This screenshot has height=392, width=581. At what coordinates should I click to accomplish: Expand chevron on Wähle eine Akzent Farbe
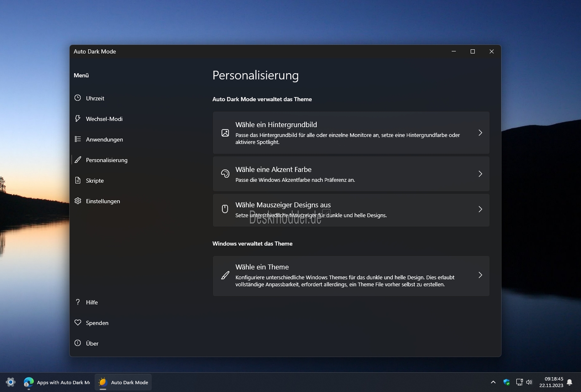pyautogui.click(x=480, y=174)
